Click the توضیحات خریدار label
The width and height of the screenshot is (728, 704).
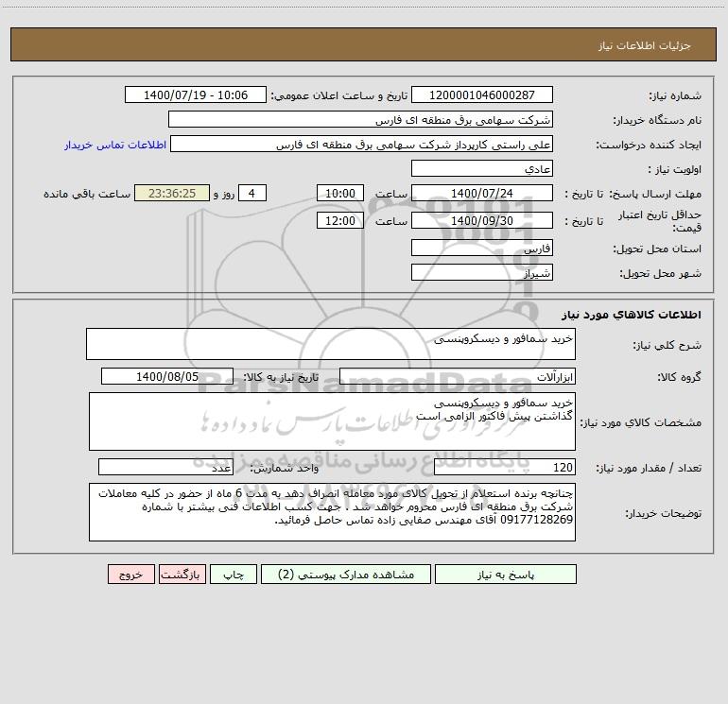click(663, 513)
